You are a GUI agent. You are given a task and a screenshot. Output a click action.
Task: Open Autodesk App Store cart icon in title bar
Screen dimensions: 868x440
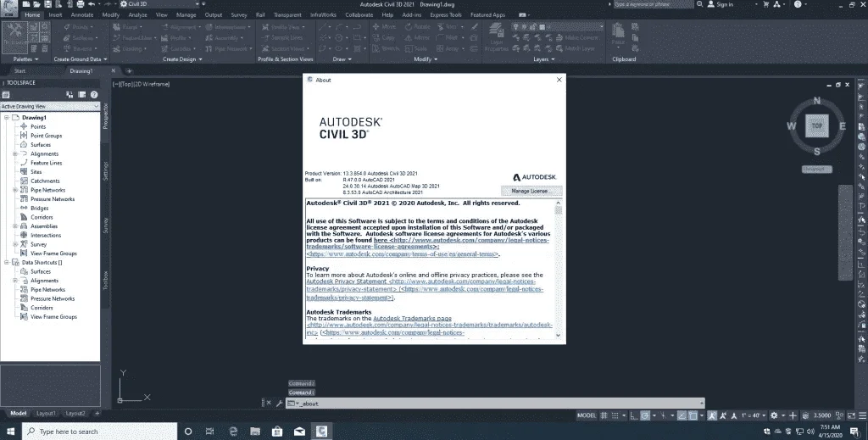(x=766, y=4)
